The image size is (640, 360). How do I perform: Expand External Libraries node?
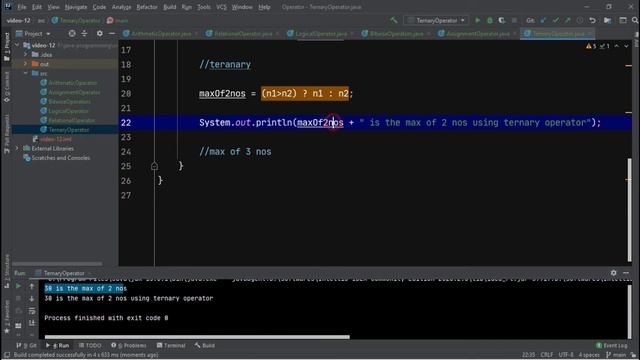tap(17, 149)
